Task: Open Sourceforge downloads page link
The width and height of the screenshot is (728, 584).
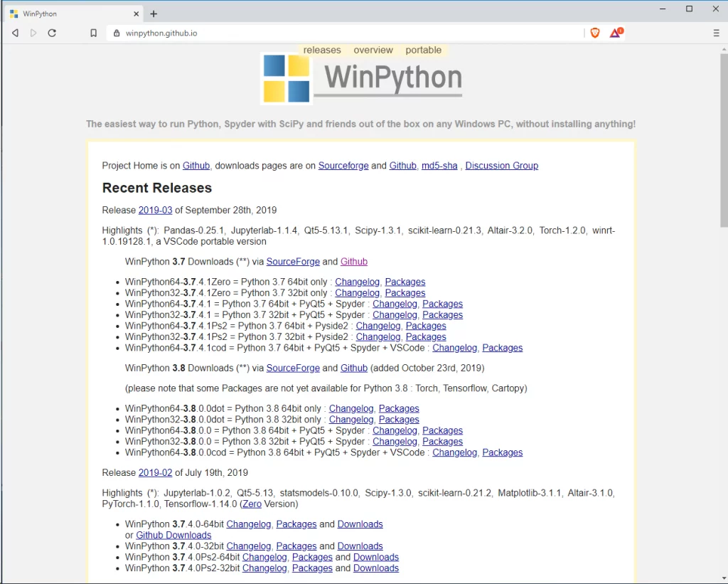Action: [x=343, y=166]
